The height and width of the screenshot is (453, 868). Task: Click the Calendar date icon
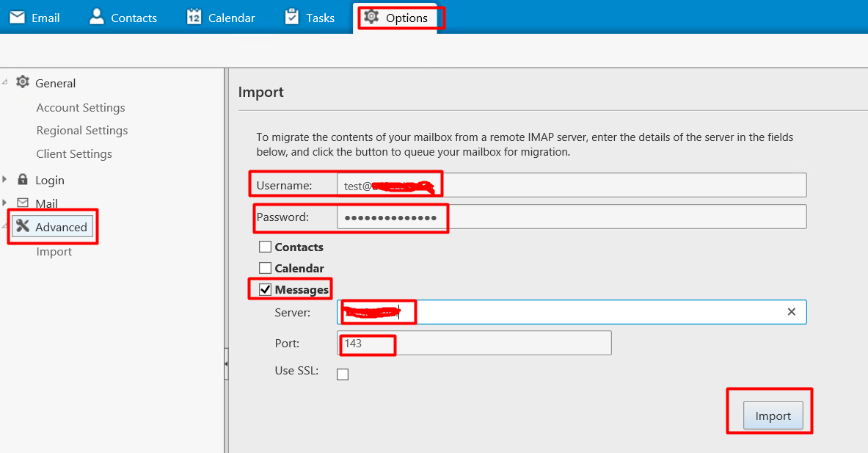[194, 17]
